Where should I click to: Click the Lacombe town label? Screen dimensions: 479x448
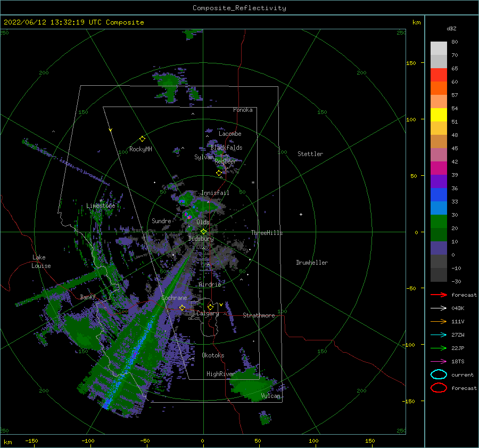point(230,134)
